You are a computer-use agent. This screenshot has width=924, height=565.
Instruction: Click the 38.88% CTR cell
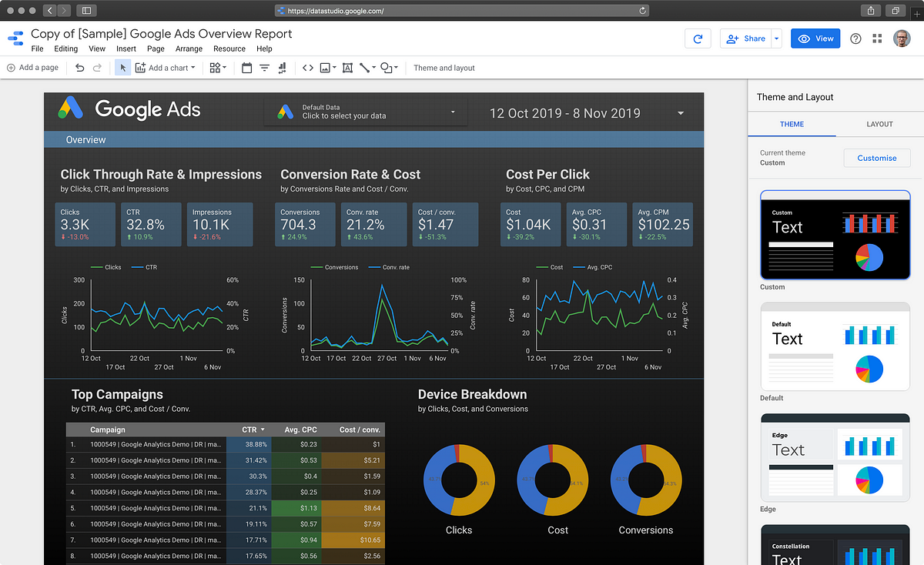(x=249, y=444)
